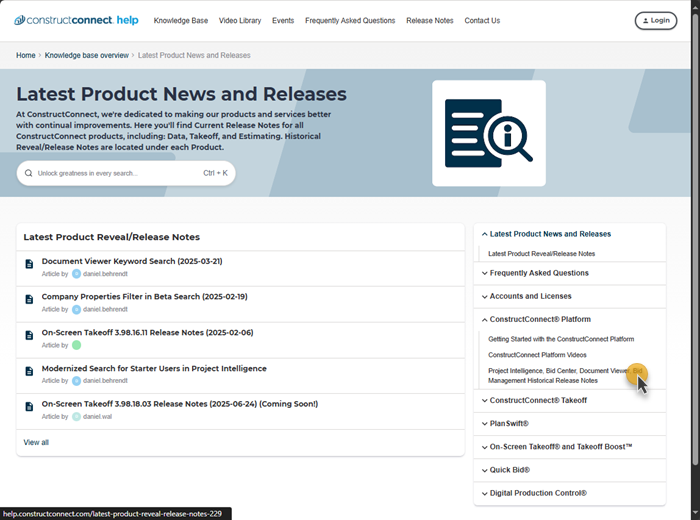The height and width of the screenshot is (520, 700).
Task: Open Knowledge Base in top navigation
Action: pyautogui.click(x=181, y=21)
